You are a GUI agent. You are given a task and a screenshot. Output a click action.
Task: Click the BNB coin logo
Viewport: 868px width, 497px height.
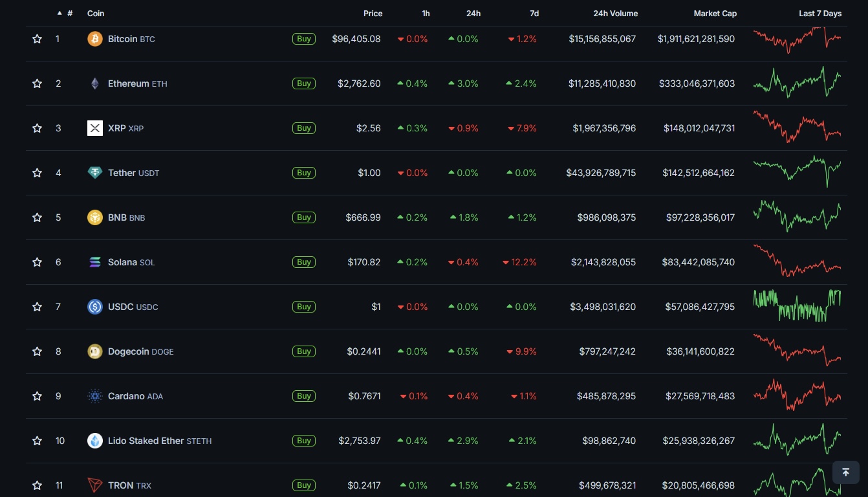tap(95, 217)
